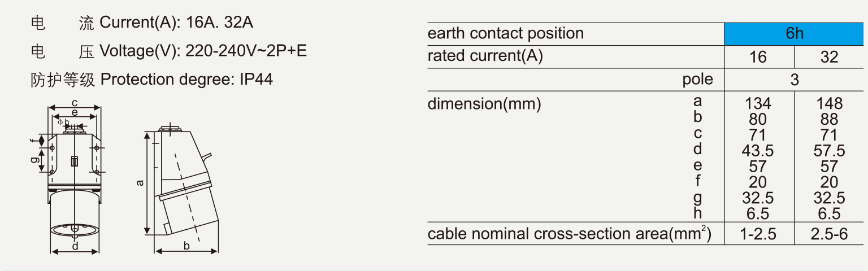Click the "dimension(mm)" row label
Screen dimensions: 868x271
[484, 104]
